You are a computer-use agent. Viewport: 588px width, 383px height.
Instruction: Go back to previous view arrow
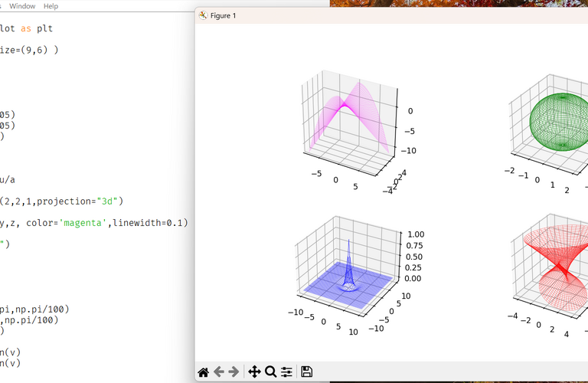point(219,372)
